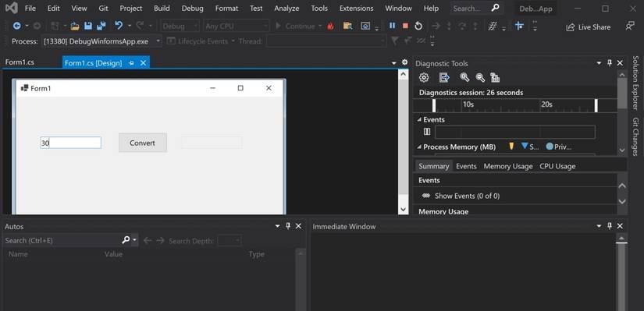Click the Continue button

click(295, 27)
